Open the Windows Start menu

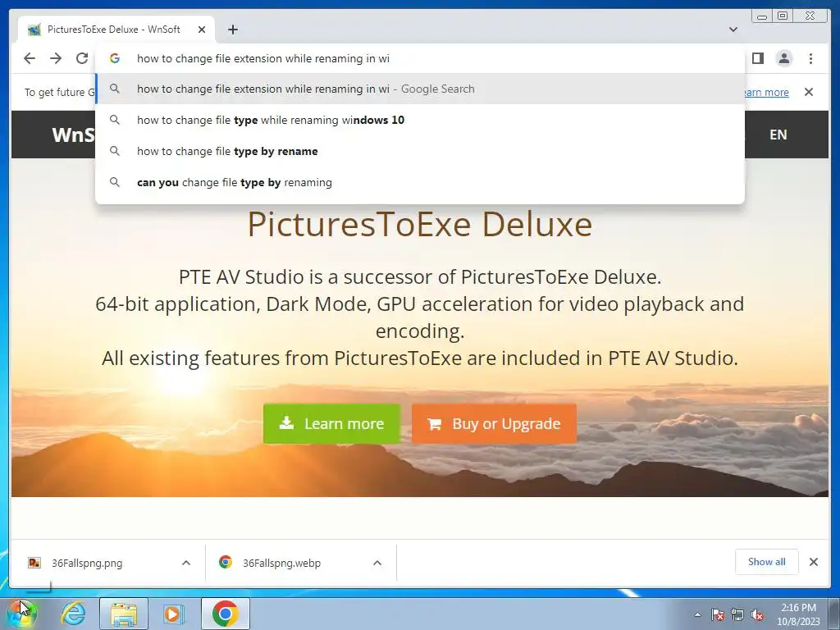21,614
